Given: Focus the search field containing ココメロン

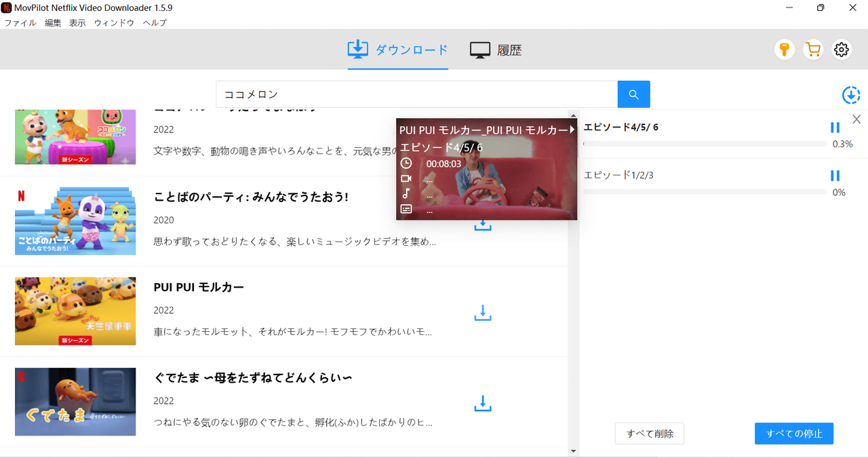Looking at the screenshot, I should 416,94.
